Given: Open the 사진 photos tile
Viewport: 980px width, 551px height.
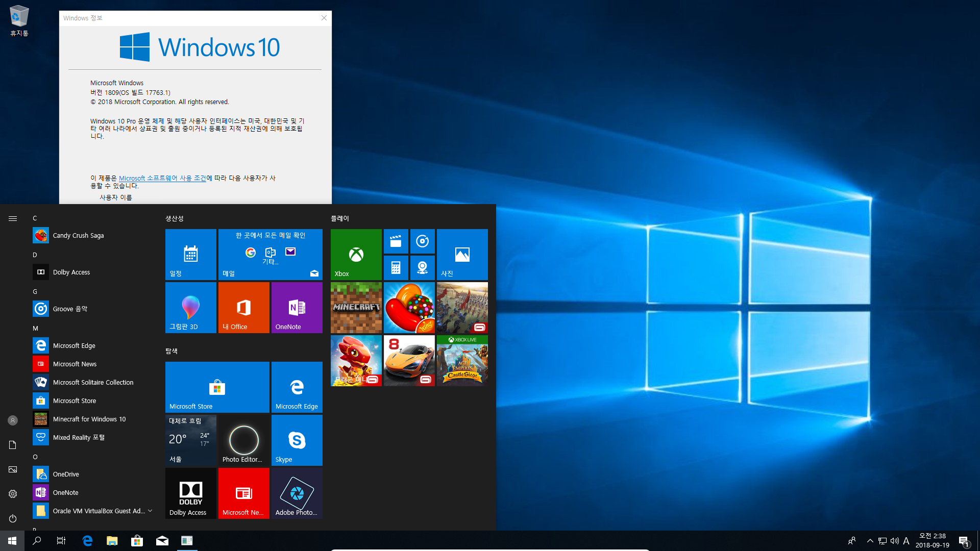Looking at the screenshot, I should point(462,255).
